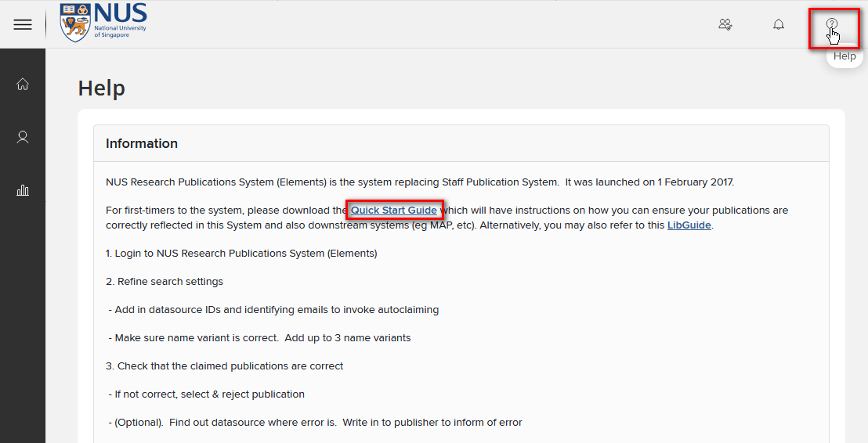This screenshot has height=443, width=868.
Task: Open the hamburger navigation menu
Action: pos(23,24)
